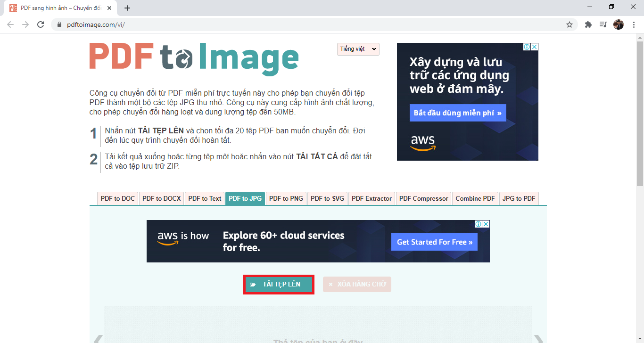Open the Chrome extensions puzzle icon
The width and height of the screenshot is (644, 343).
tap(588, 24)
